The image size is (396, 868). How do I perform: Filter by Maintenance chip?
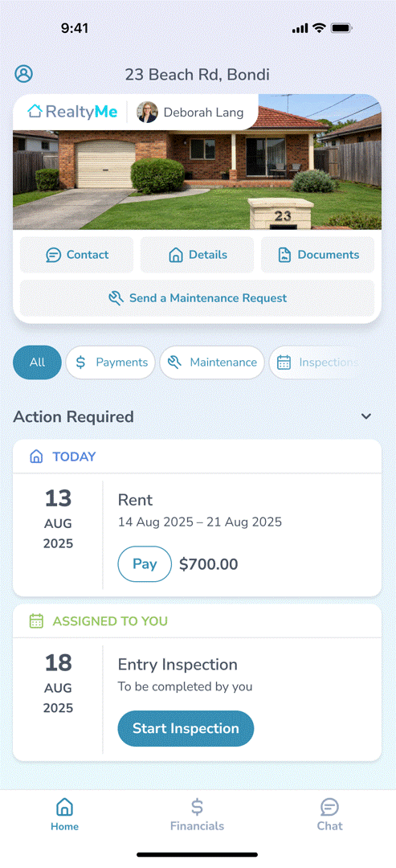coord(212,362)
